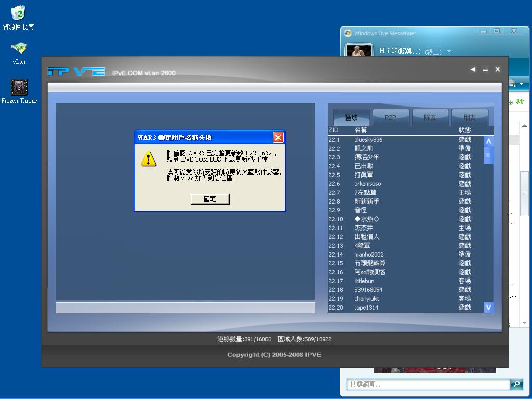Image resolution: width=532 pixels, height=399 pixels.
Task: Click the IPVE logo in the vLan header
Action: click(77, 71)
